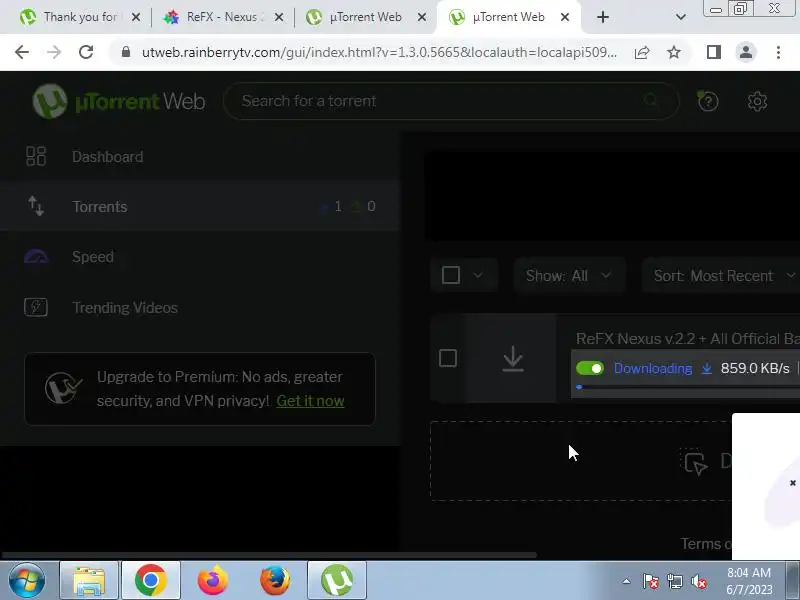Click the second Firefox taskbar icon
Viewport: 800px width, 600px height.
coord(274,581)
